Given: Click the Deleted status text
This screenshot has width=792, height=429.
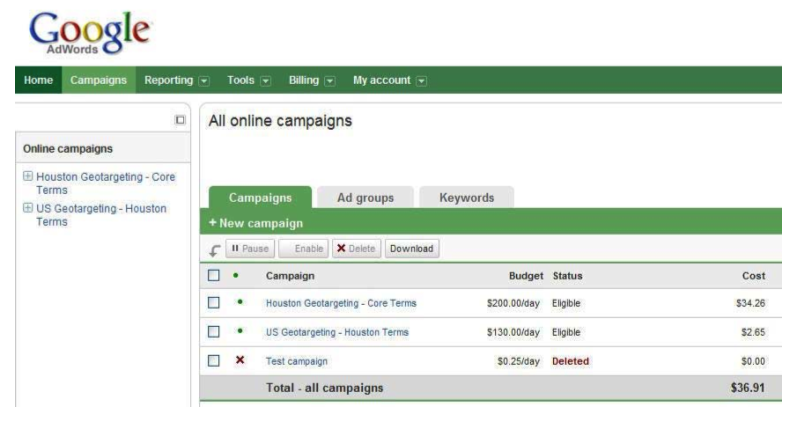Looking at the screenshot, I should tap(571, 361).
